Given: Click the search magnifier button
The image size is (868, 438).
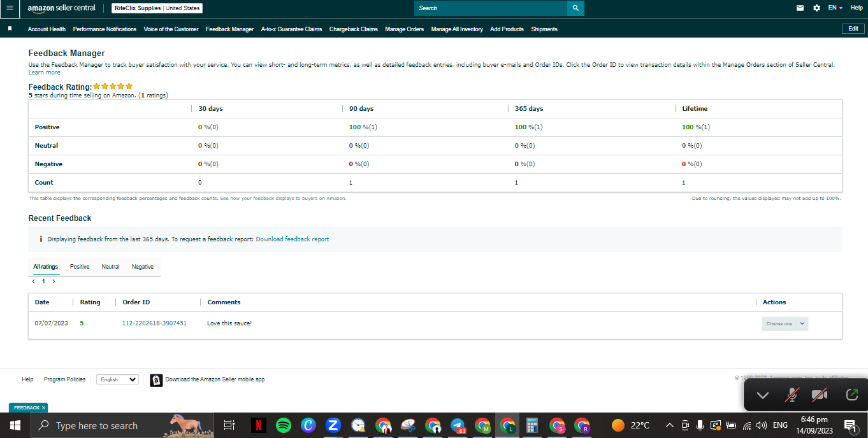Looking at the screenshot, I should pos(575,8).
